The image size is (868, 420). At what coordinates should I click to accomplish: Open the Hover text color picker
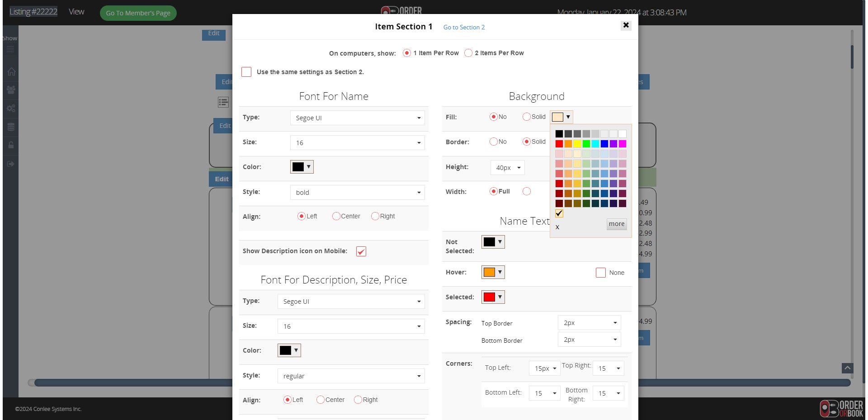tap(493, 272)
